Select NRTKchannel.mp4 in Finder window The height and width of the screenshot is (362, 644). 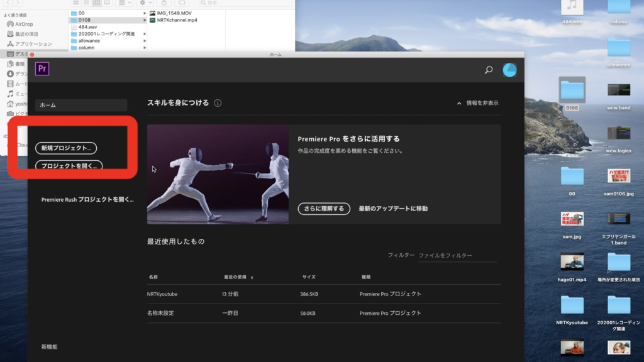click(174, 20)
